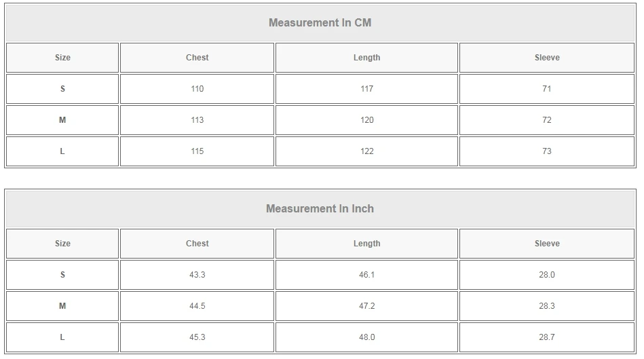Click the sleeve value 72 cell
Screen dimensions: 644x359
pos(547,120)
